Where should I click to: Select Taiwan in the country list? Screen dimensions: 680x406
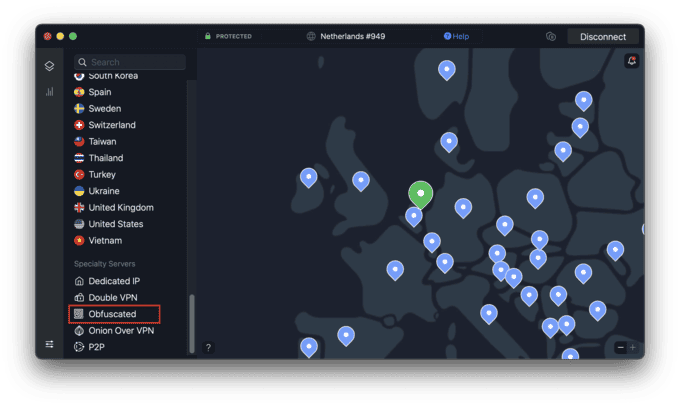pyautogui.click(x=102, y=141)
